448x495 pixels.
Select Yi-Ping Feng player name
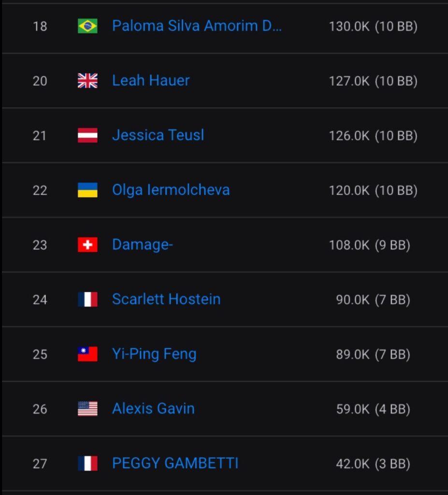point(154,354)
